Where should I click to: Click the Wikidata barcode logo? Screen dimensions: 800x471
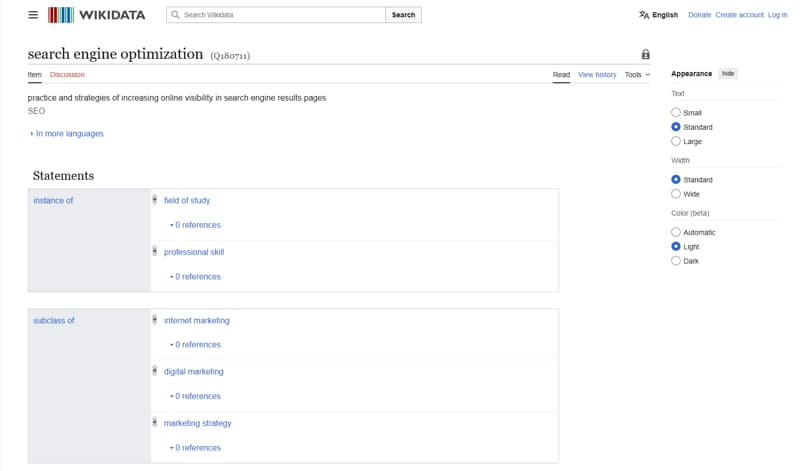click(61, 15)
